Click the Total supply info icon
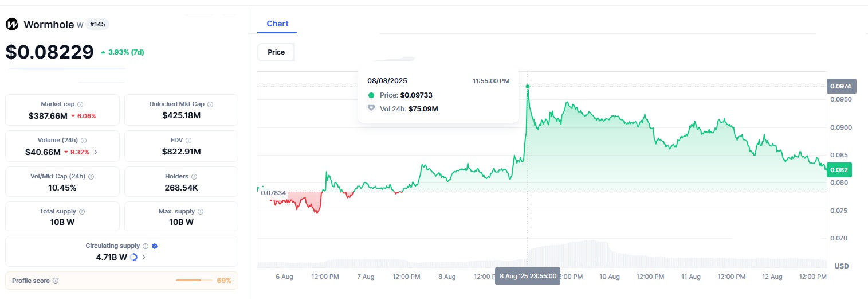 tap(82, 212)
